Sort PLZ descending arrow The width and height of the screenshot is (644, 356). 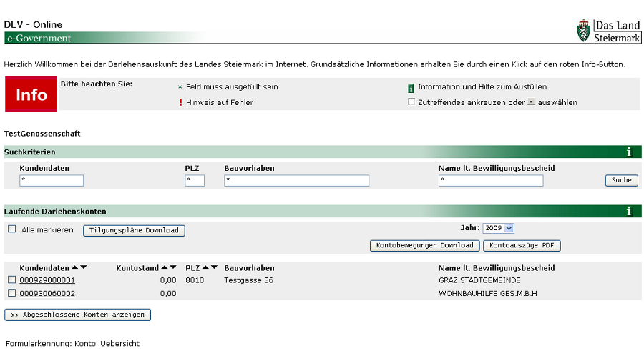(x=215, y=267)
